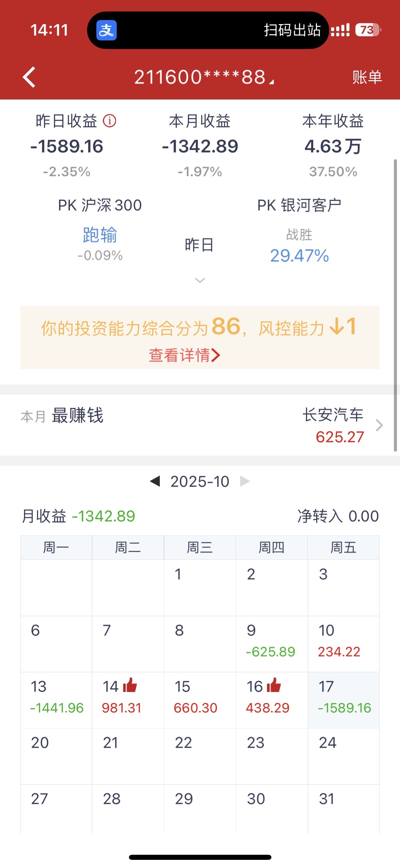Tap thumbs-up icon on day 16
Viewport: 400px width, 868px height.
274,685
